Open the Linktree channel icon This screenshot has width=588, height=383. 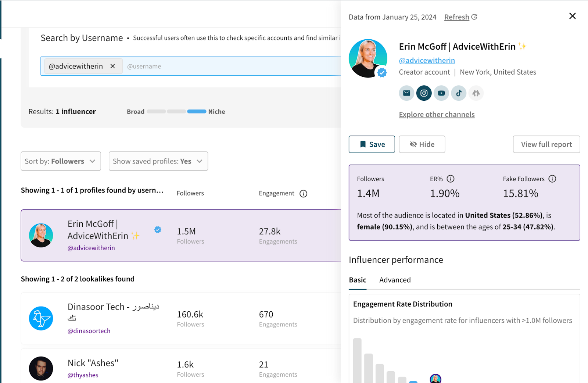click(476, 93)
